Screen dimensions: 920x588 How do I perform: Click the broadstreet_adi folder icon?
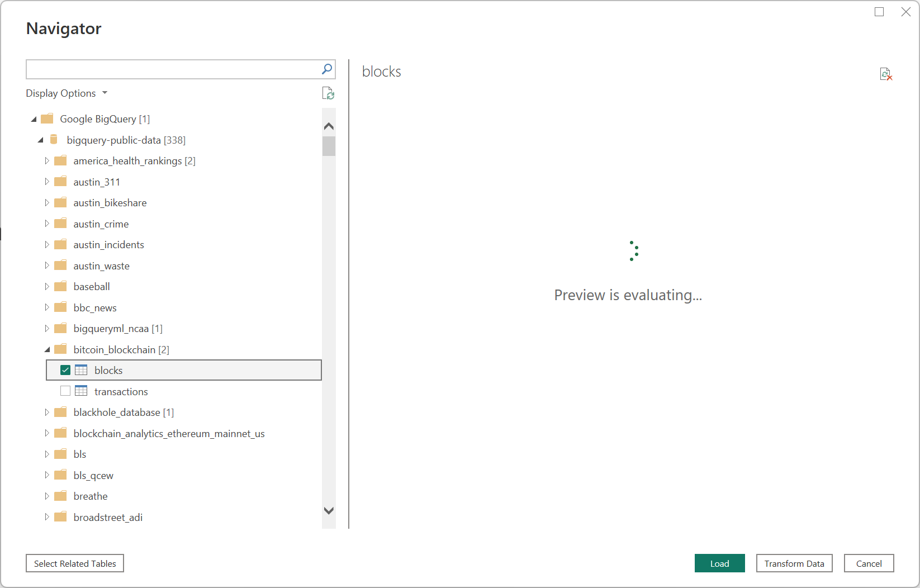coord(60,517)
